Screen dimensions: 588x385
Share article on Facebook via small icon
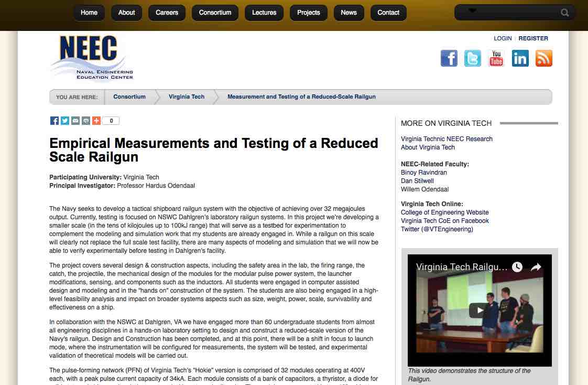[x=55, y=121]
